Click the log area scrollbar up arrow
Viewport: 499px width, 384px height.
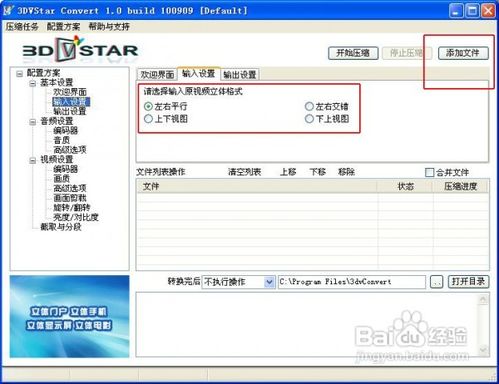coord(483,299)
